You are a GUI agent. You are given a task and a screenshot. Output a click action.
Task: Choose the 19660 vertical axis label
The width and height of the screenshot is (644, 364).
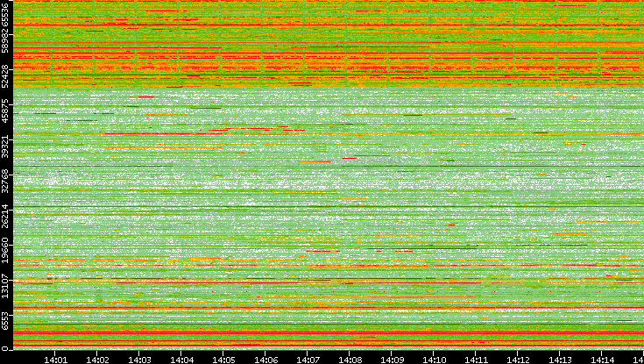[x=4, y=251]
